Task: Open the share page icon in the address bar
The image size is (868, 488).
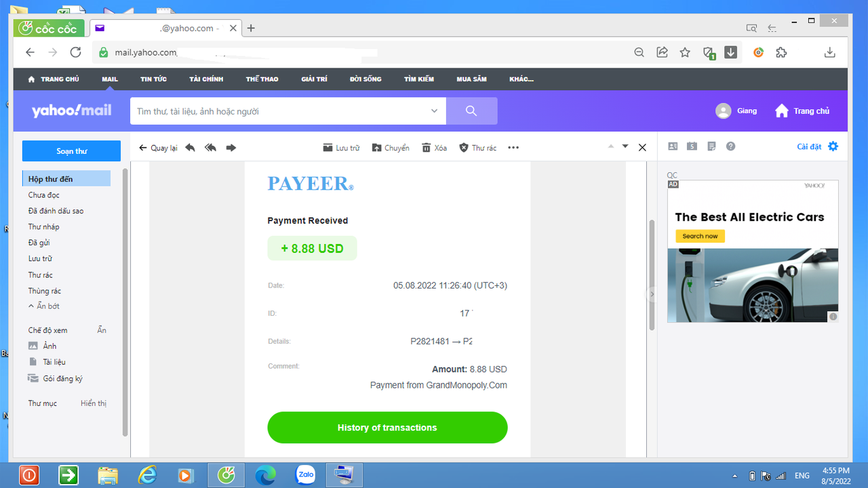Action: click(x=663, y=52)
